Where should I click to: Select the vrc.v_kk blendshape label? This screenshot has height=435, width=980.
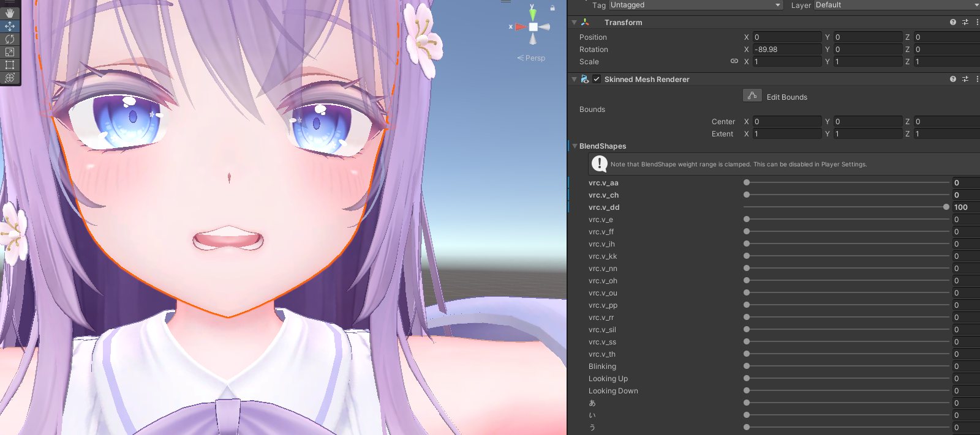(x=603, y=256)
